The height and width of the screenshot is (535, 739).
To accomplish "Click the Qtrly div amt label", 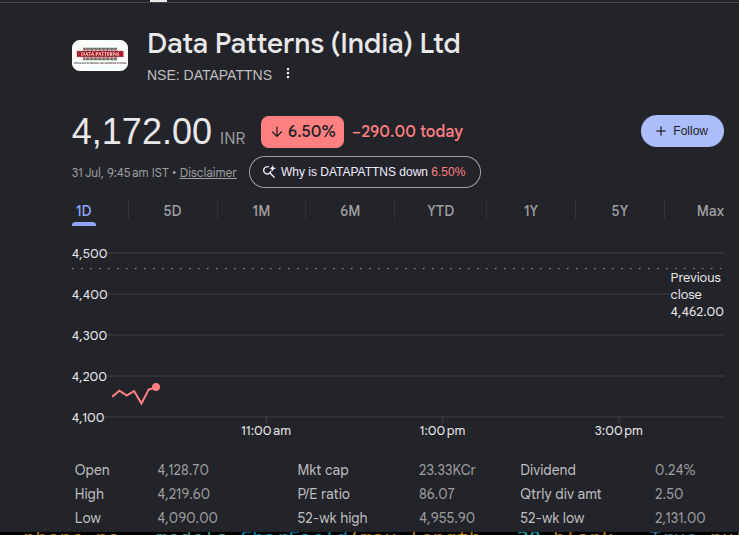I will (x=560, y=494).
